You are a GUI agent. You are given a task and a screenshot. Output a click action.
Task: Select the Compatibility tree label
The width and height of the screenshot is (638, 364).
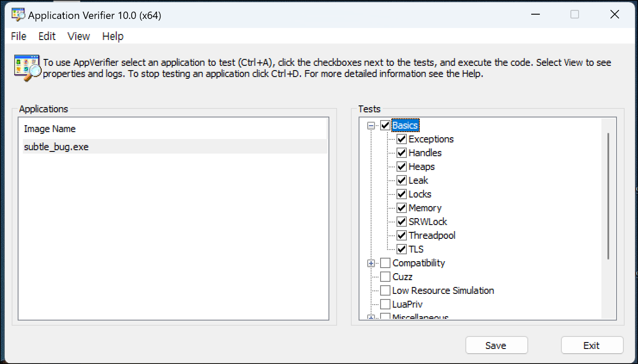418,263
